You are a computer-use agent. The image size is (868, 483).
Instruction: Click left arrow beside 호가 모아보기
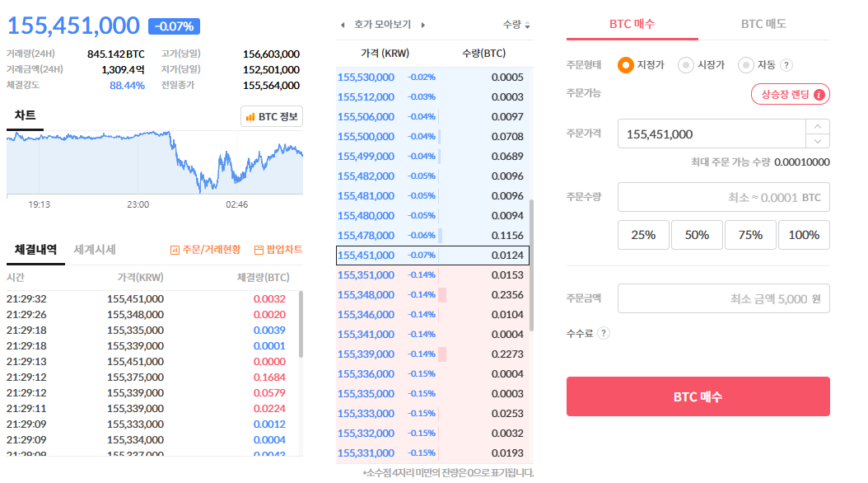[x=343, y=25]
